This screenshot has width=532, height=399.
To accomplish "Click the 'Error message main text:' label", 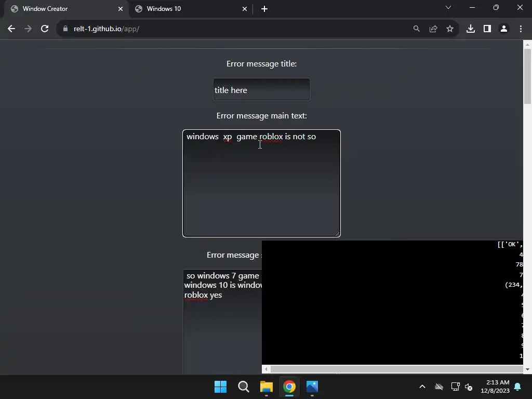I will click(x=262, y=116).
